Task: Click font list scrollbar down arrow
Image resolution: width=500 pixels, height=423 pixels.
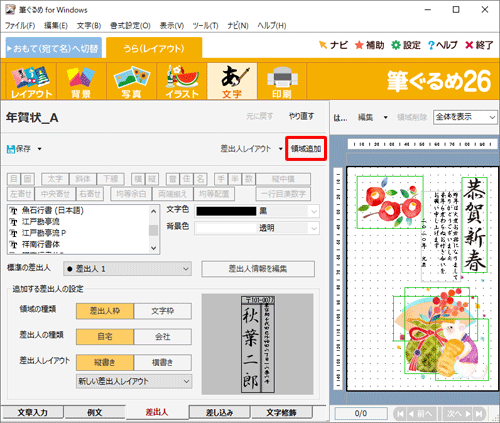Action: tap(153, 248)
